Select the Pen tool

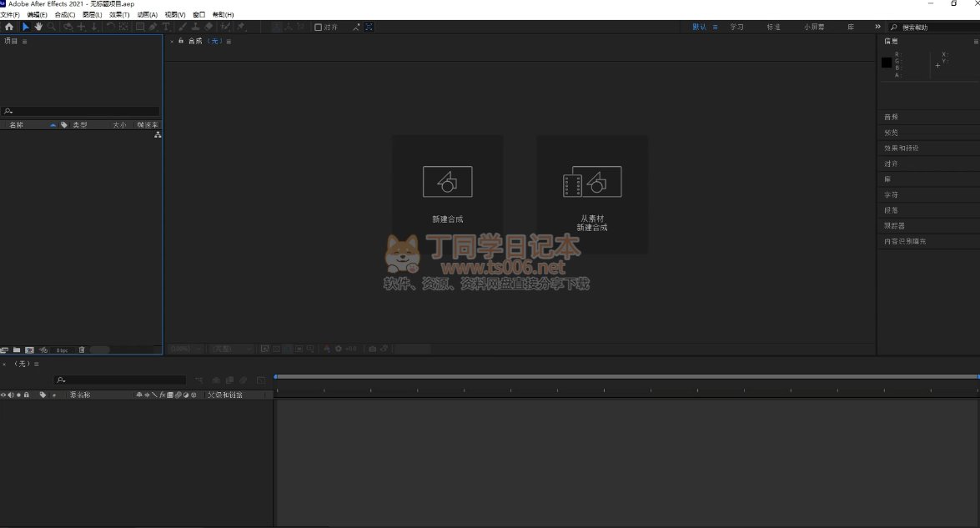tap(153, 27)
